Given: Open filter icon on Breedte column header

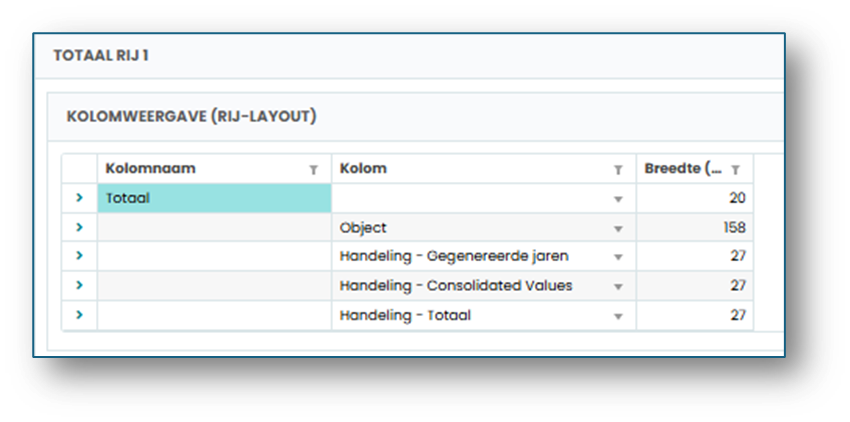Looking at the screenshot, I should pyautogui.click(x=736, y=170).
